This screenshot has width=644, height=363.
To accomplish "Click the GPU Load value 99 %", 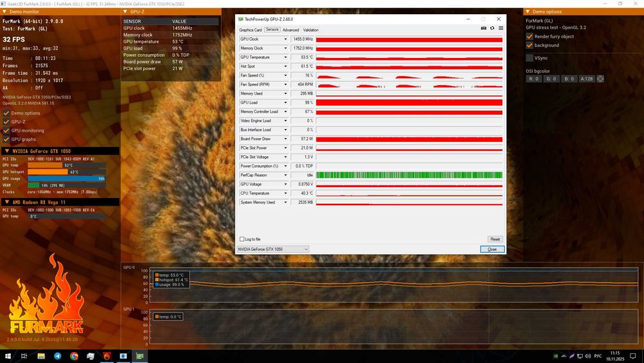I will (303, 103).
